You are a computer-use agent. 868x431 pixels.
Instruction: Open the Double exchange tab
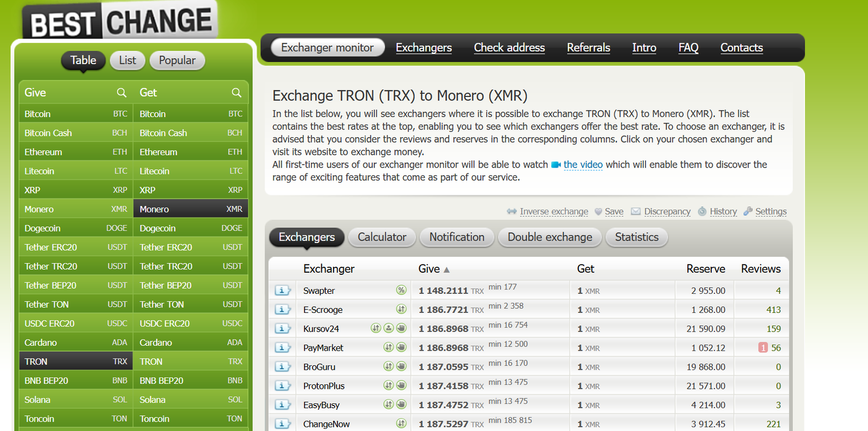click(550, 237)
